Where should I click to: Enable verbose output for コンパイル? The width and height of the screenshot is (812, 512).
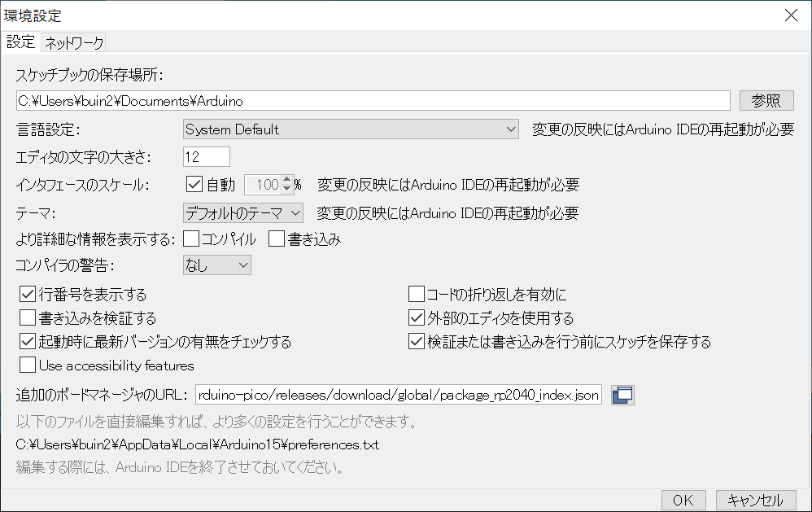click(x=192, y=238)
